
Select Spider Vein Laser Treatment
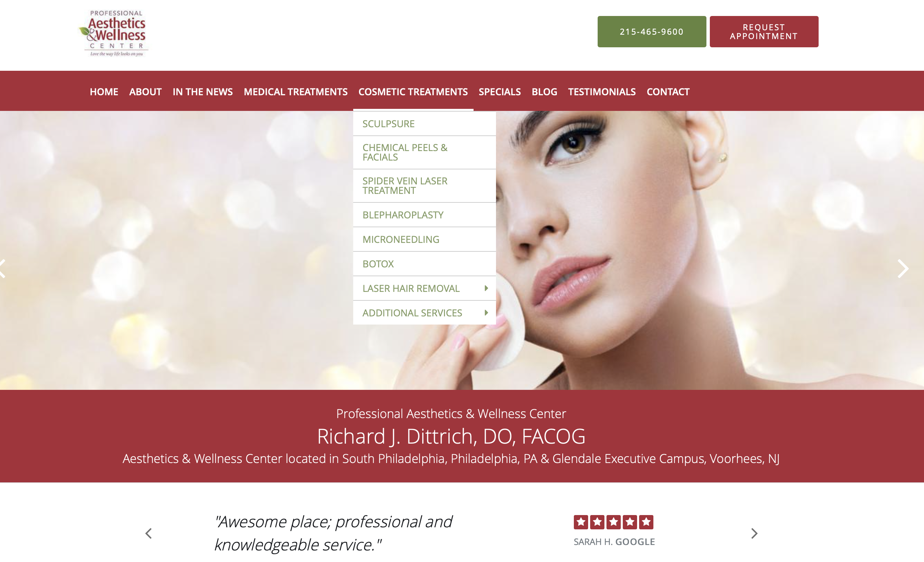(x=424, y=186)
